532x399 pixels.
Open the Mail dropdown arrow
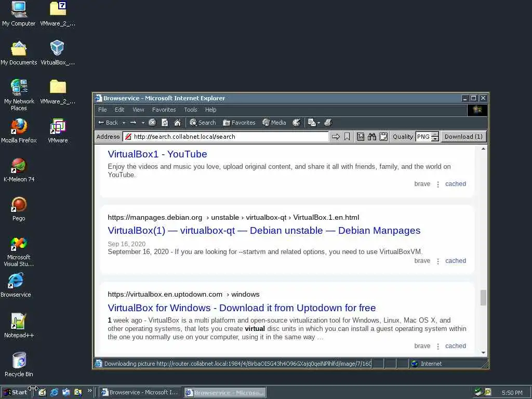pyautogui.click(x=318, y=123)
